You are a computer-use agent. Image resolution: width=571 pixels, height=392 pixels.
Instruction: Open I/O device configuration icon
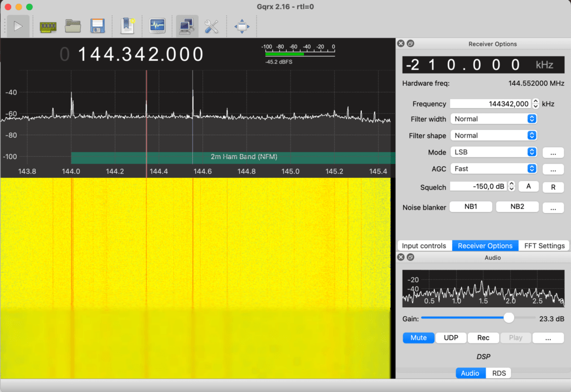pyautogui.click(x=48, y=27)
